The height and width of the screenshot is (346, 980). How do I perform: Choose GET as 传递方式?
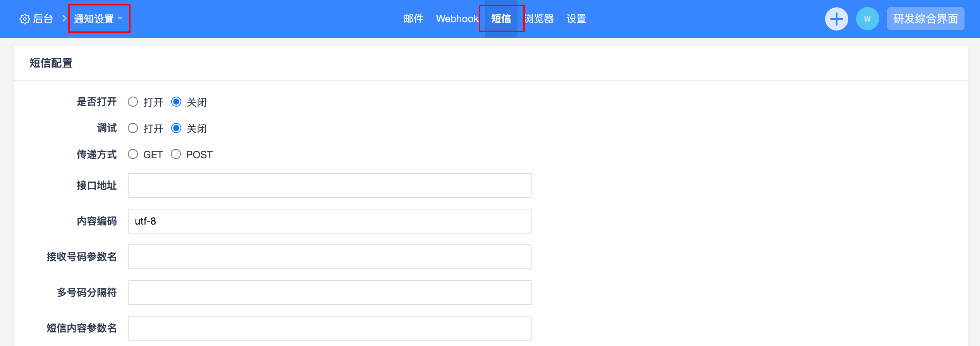(133, 154)
